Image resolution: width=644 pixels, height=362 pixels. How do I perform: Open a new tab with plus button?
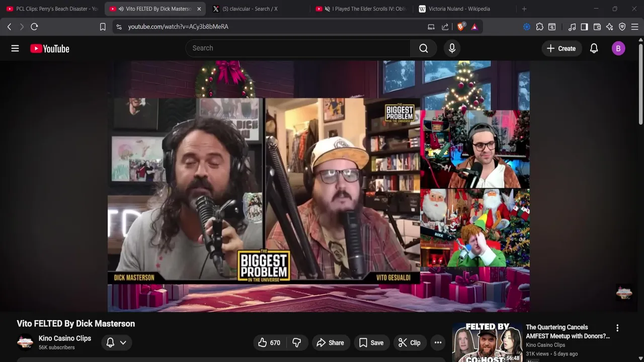(x=524, y=9)
